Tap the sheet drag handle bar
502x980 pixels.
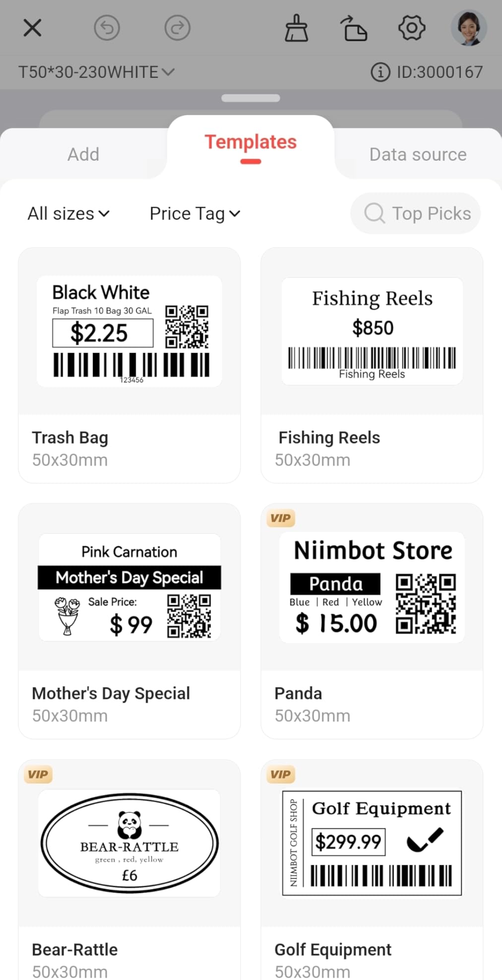tap(251, 98)
